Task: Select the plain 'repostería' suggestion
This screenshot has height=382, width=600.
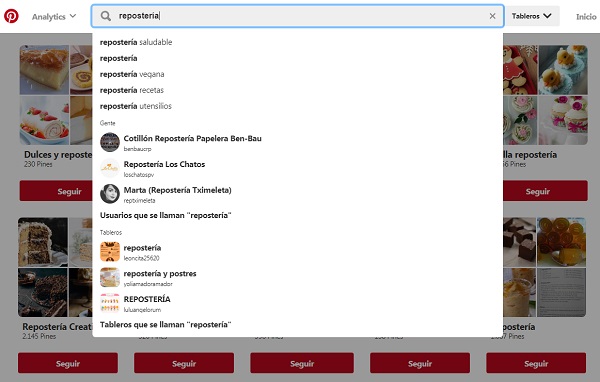Action: [x=118, y=58]
